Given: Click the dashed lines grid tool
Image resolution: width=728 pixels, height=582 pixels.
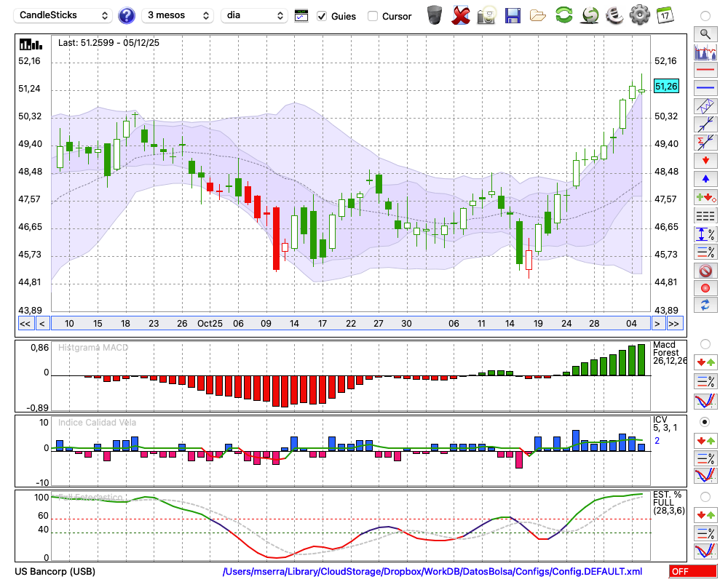Looking at the screenshot, I should pos(705,215).
